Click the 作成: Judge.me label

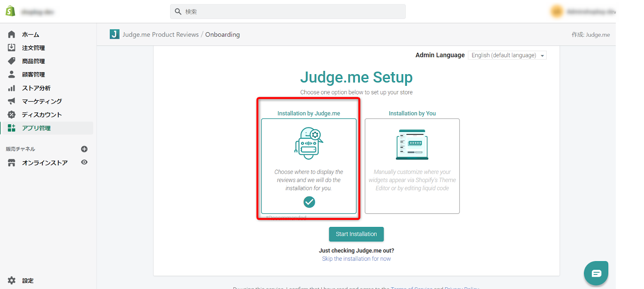(590, 35)
